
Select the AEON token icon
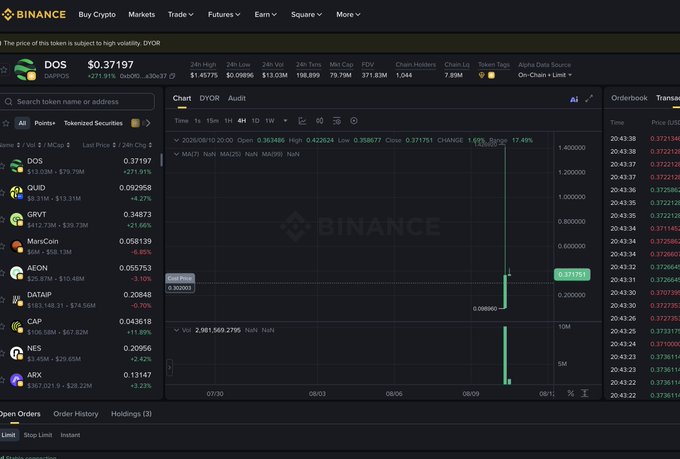tap(16, 273)
